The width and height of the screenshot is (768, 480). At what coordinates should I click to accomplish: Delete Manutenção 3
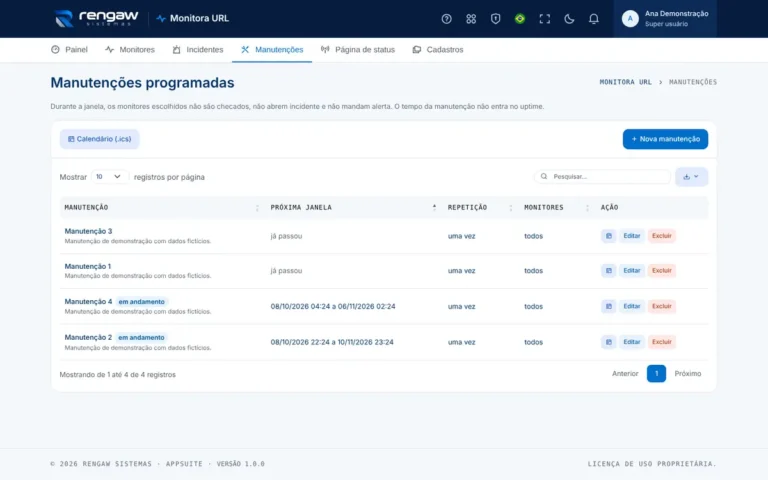(662, 236)
